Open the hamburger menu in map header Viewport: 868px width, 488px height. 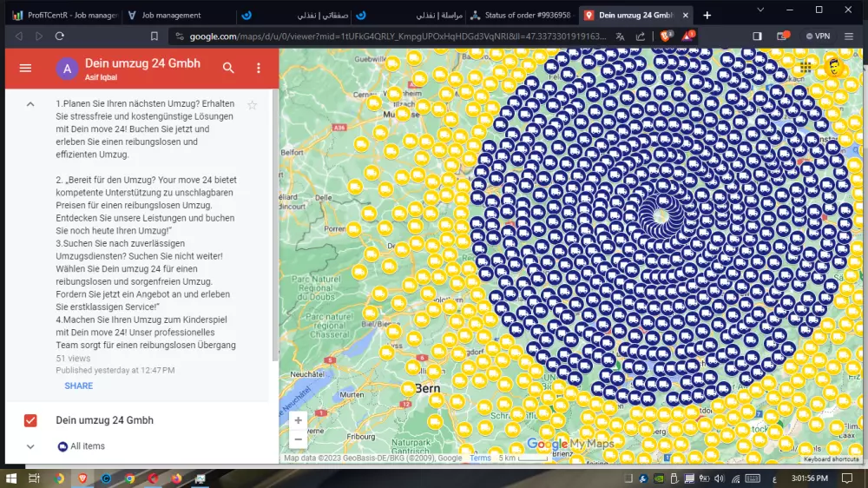pyautogui.click(x=25, y=68)
